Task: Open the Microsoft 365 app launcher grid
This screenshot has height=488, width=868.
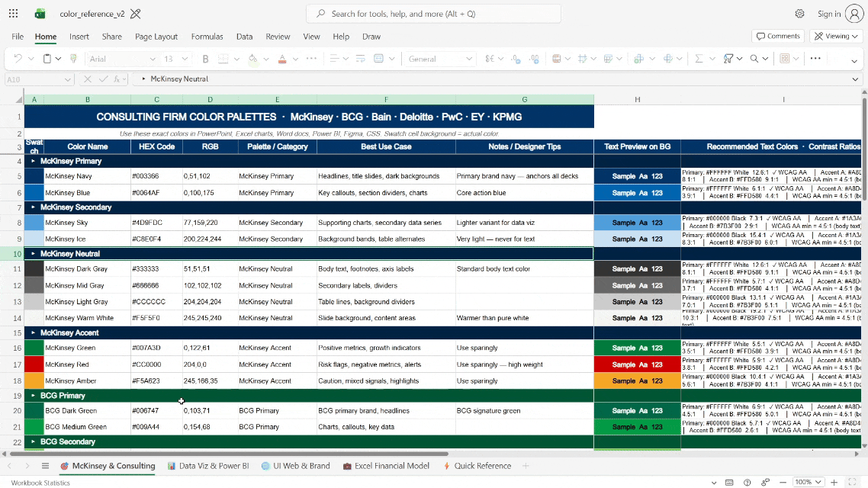Action: pyautogui.click(x=13, y=14)
